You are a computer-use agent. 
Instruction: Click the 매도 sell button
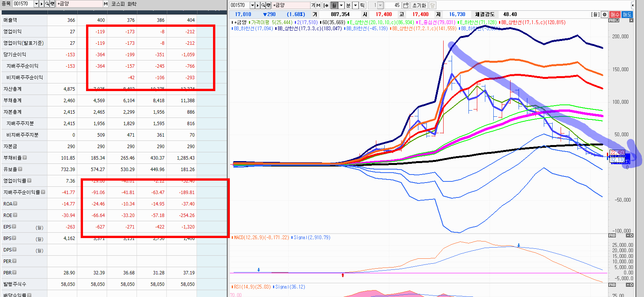(627, 15)
